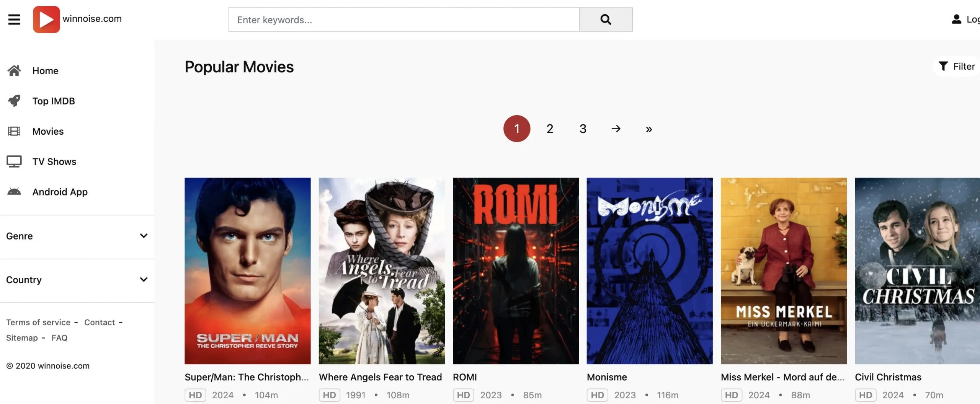The height and width of the screenshot is (404, 980).
Task: Click the Android App robot icon
Action: click(14, 191)
